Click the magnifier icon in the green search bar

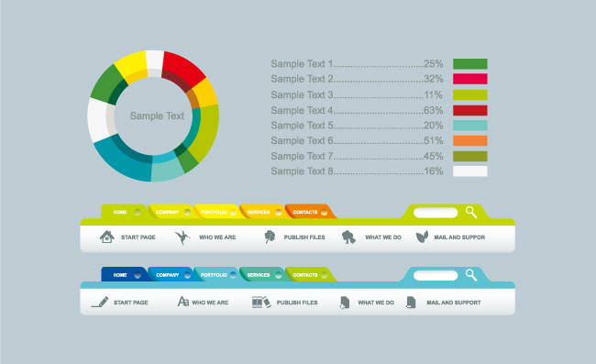pyautogui.click(x=471, y=212)
